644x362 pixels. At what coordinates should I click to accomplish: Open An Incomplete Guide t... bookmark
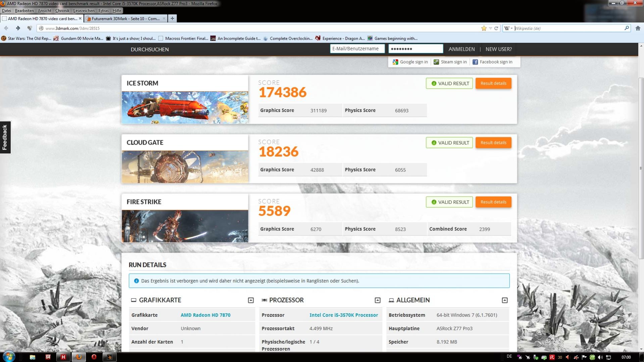click(x=236, y=38)
